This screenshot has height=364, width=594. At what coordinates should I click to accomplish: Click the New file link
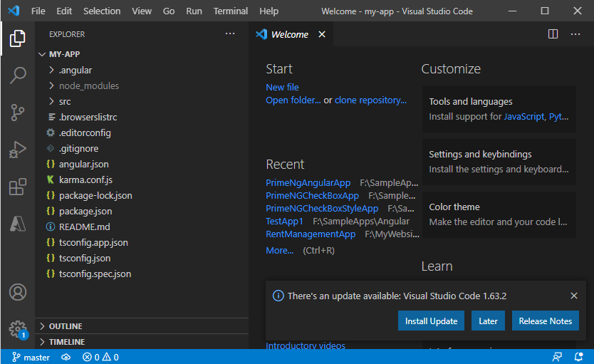click(x=282, y=87)
